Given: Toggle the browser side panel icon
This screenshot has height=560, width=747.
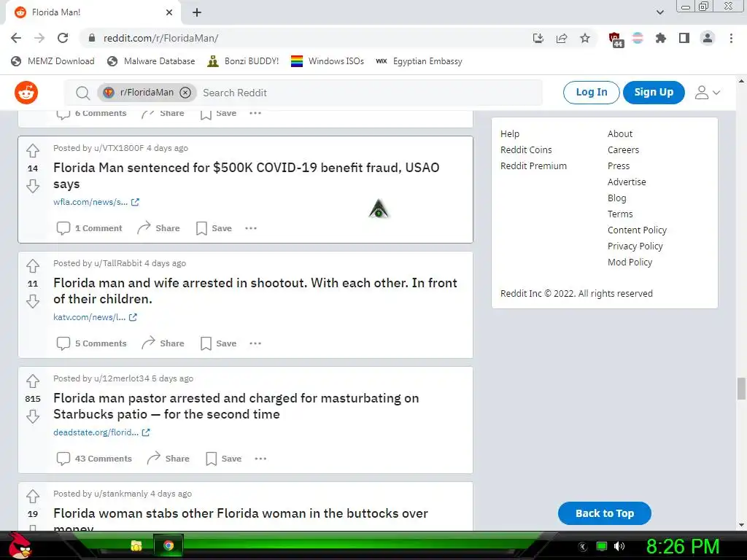Looking at the screenshot, I should (684, 38).
